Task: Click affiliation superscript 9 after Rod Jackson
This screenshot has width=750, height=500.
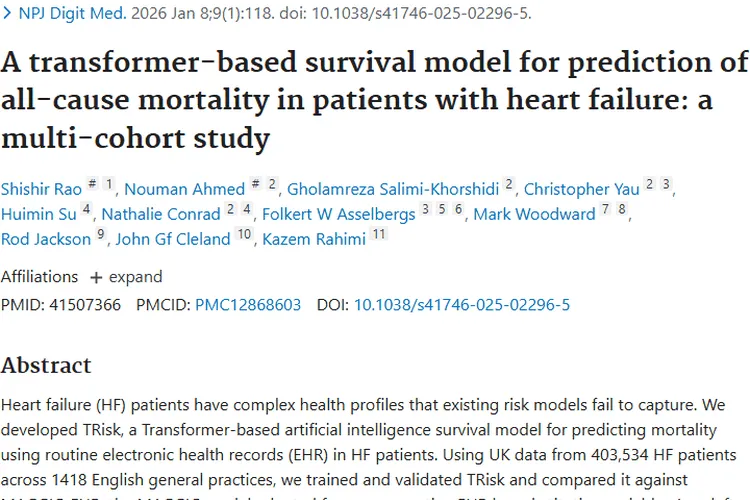Action: tap(100, 235)
